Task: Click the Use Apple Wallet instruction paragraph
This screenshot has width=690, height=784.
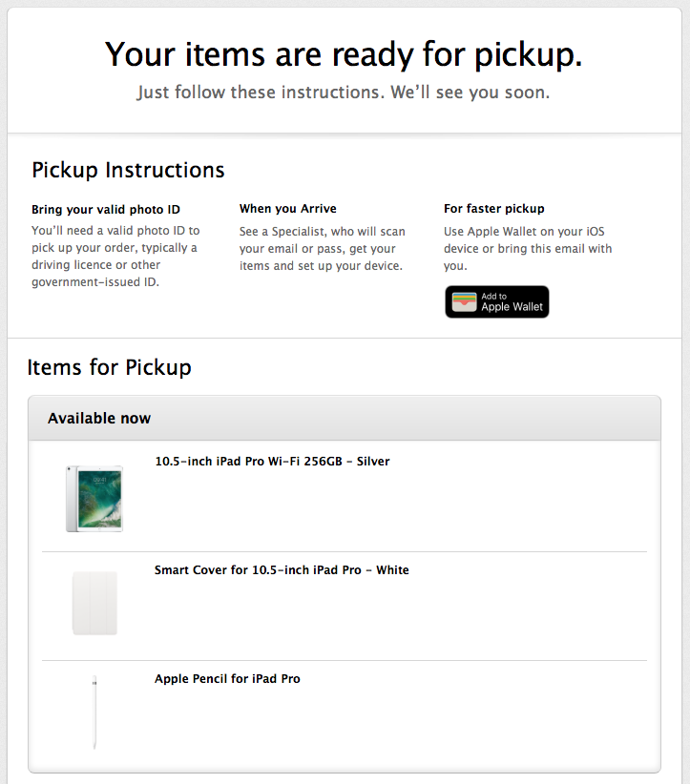Action: [x=528, y=248]
